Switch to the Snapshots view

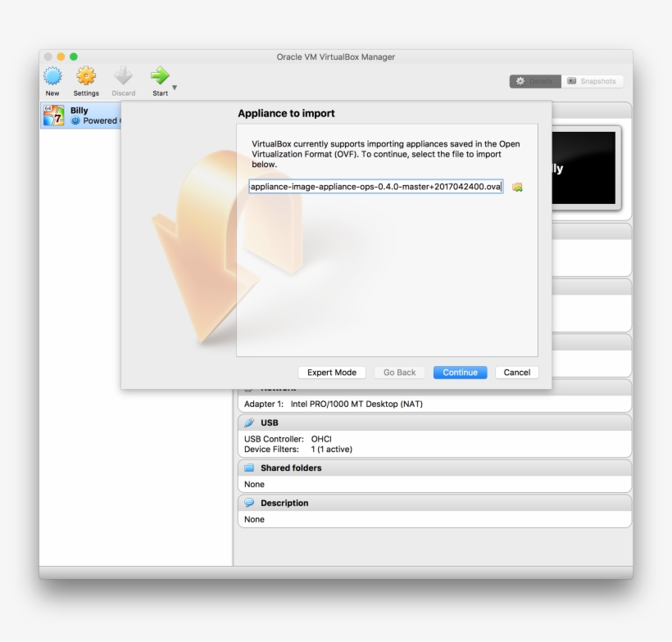[x=593, y=81]
